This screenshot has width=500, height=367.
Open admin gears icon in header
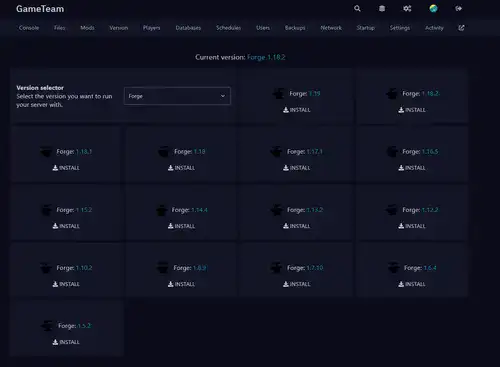point(407,8)
